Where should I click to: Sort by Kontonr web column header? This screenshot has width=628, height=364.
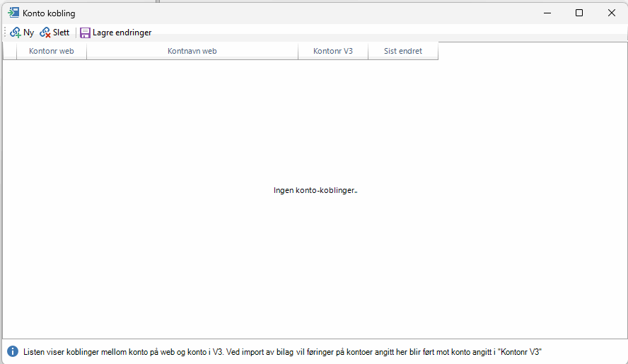[x=51, y=51]
